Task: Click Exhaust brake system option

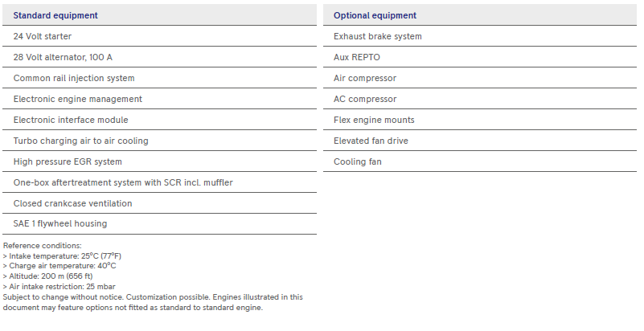Action: tap(480, 36)
